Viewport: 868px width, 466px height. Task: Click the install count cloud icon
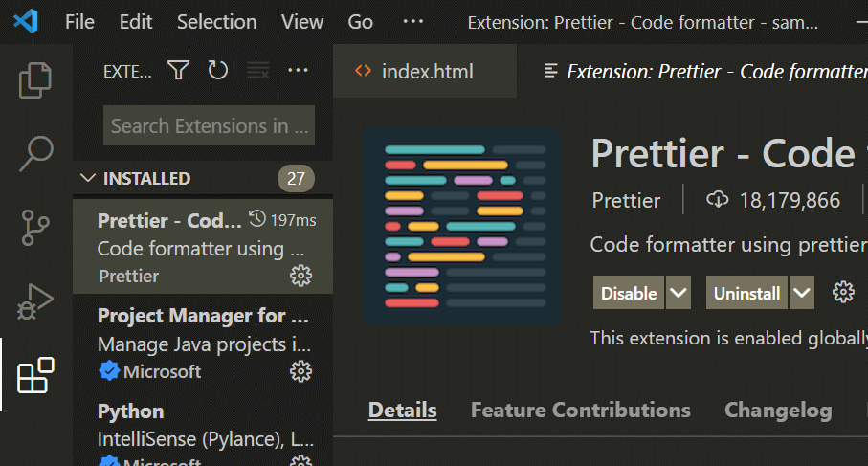coord(718,199)
